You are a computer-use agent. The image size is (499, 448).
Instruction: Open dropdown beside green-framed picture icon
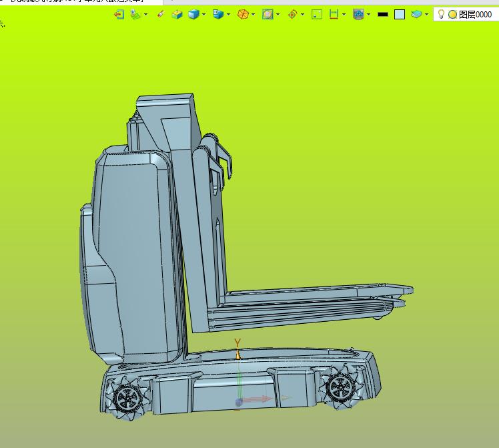click(278, 14)
